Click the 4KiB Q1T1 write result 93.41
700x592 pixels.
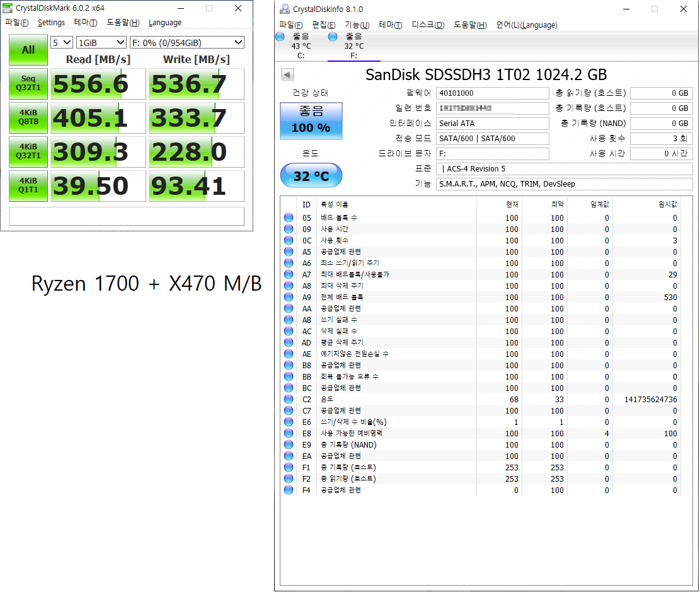click(x=197, y=185)
